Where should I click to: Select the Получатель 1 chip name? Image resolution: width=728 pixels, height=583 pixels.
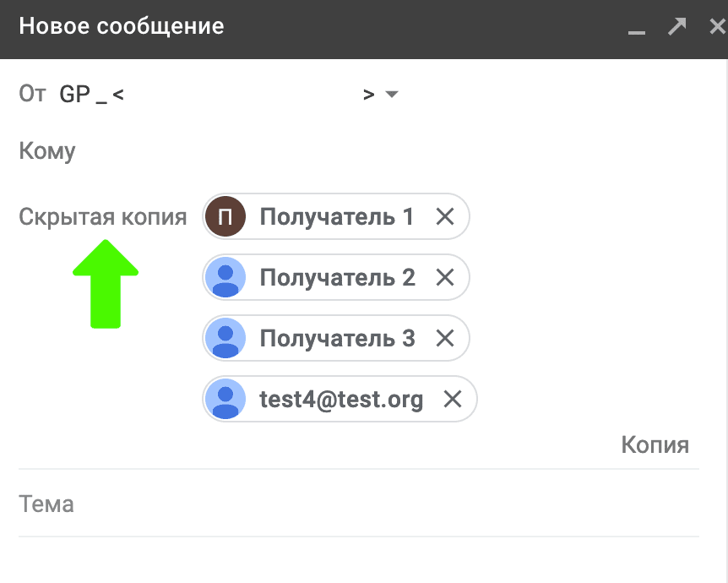pyautogui.click(x=336, y=217)
